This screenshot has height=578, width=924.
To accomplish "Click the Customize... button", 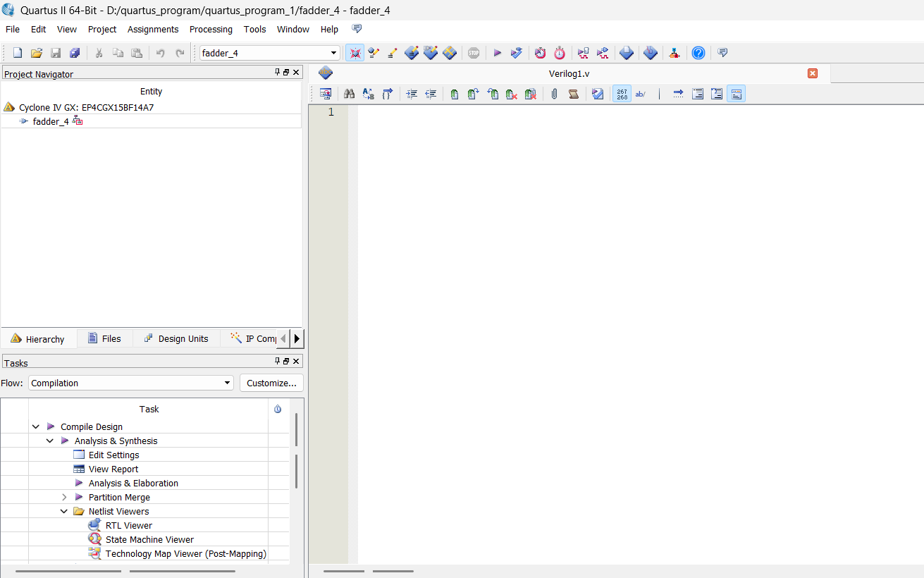I will point(271,383).
